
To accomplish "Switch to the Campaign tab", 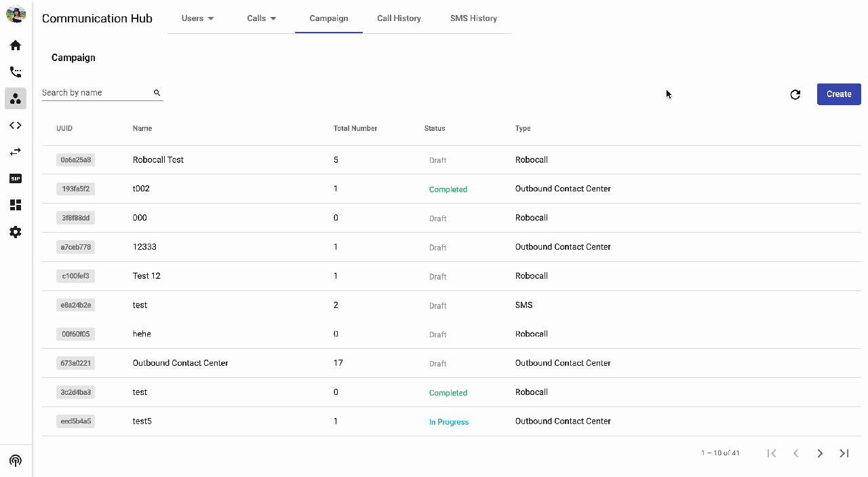I will 329,18.
